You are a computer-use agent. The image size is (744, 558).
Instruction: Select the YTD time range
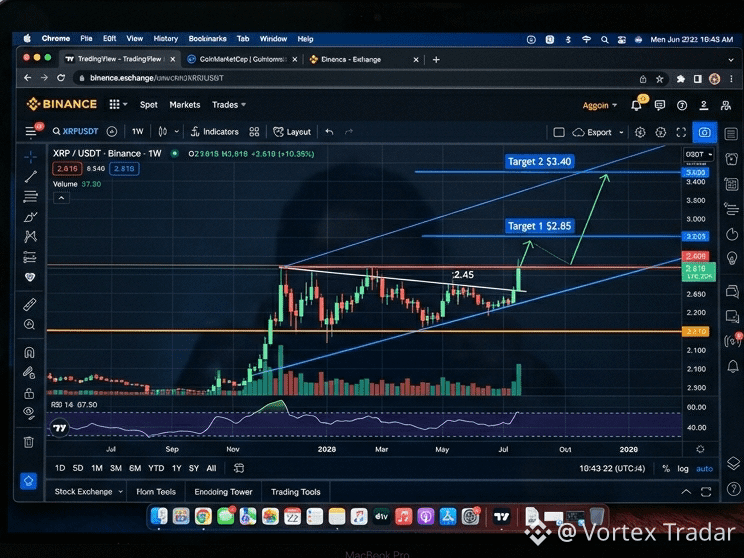pyautogui.click(x=156, y=468)
